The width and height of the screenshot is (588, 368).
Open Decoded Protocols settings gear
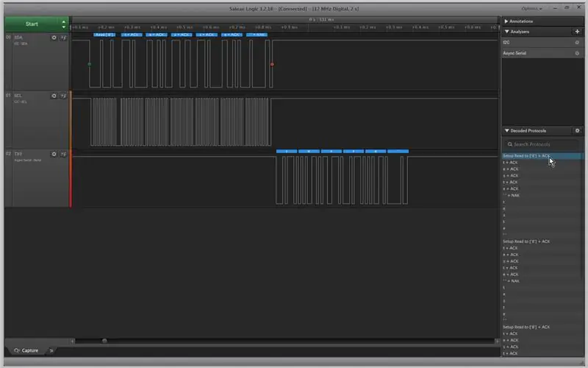pyautogui.click(x=577, y=131)
